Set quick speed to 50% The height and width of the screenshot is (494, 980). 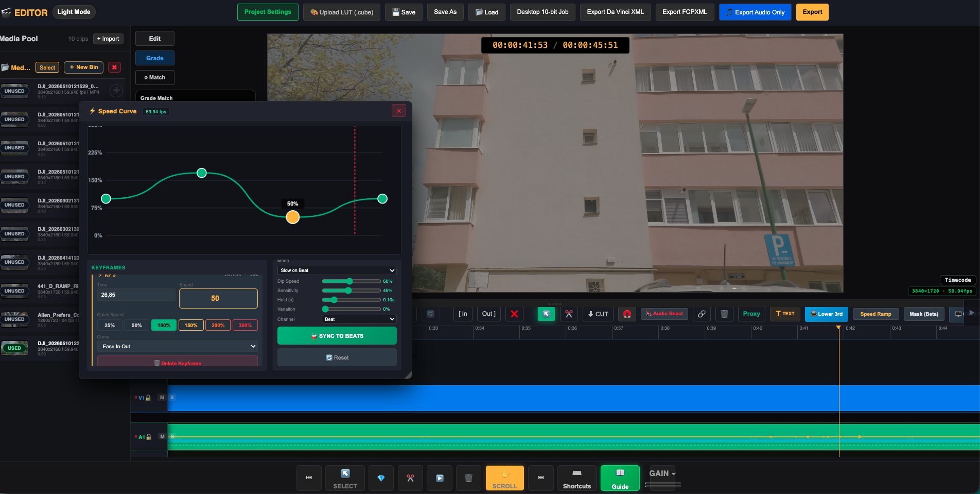[136, 326]
